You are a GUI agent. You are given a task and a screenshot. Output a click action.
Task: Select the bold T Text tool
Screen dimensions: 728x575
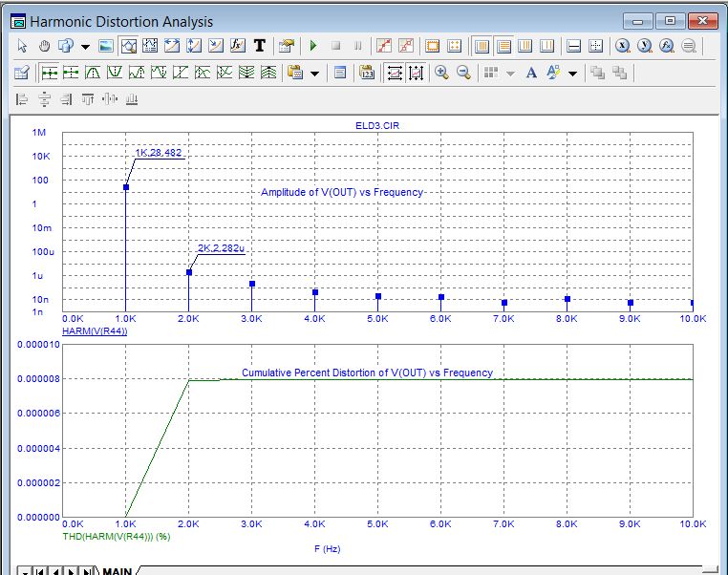(260, 46)
